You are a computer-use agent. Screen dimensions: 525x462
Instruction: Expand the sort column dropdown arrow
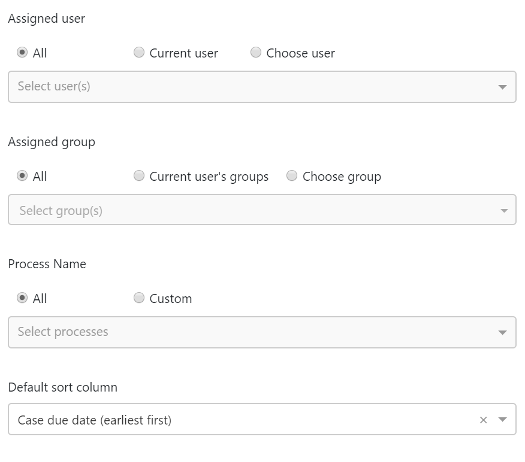[502, 419]
